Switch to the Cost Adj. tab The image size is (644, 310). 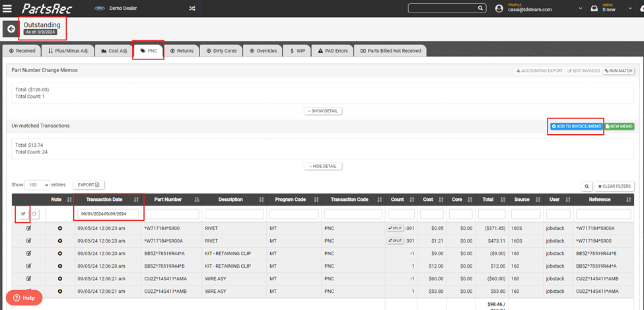114,51
